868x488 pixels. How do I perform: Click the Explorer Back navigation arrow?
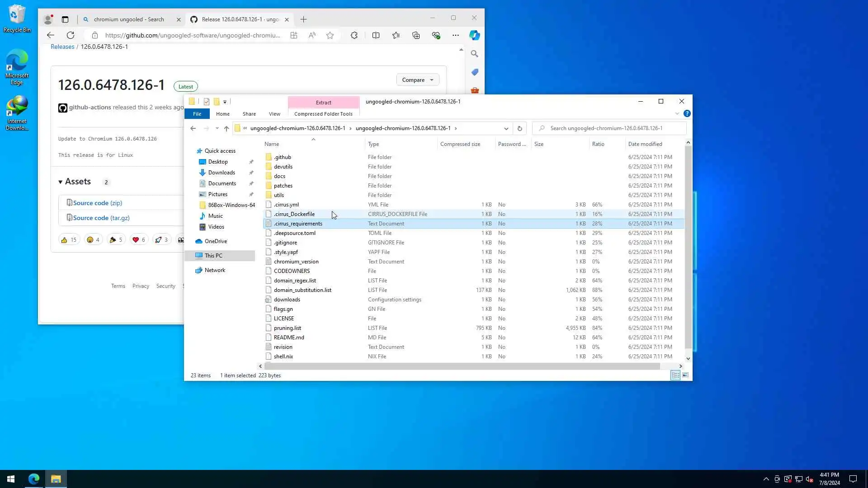coord(193,128)
